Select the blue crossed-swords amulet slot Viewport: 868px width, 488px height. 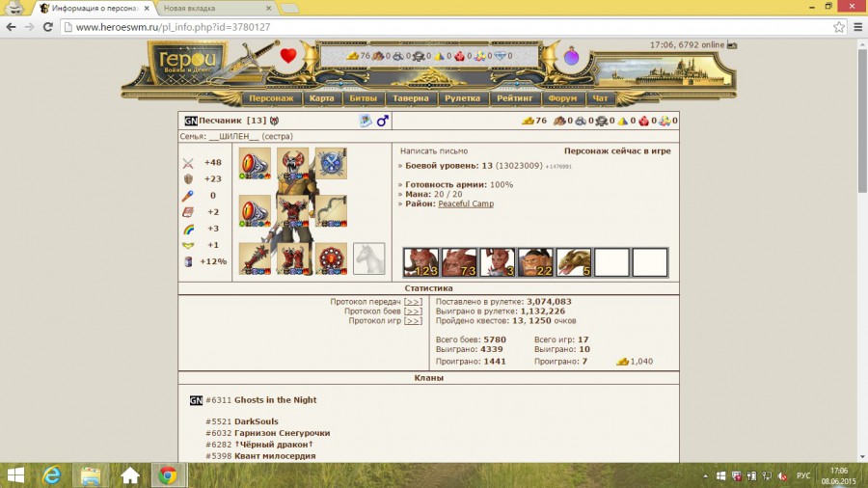pos(331,163)
